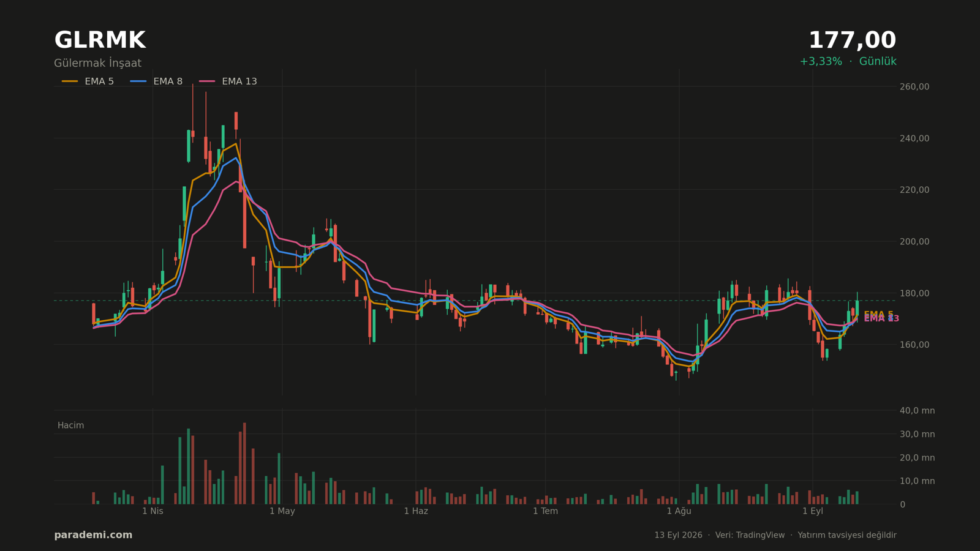Screen dimensions: 980x551
Task: Click the 1 Tem date label
Action: point(545,511)
